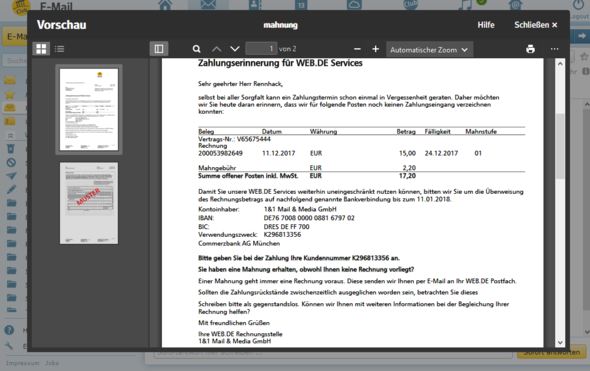
Task: Open the Impressum link
Action: (23, 363)
